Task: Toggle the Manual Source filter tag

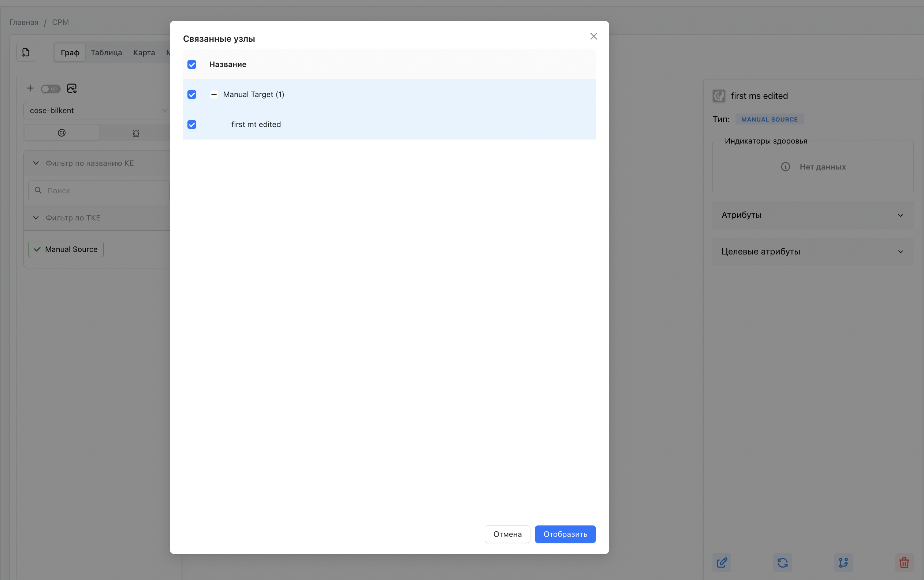Action: [66, 249]
